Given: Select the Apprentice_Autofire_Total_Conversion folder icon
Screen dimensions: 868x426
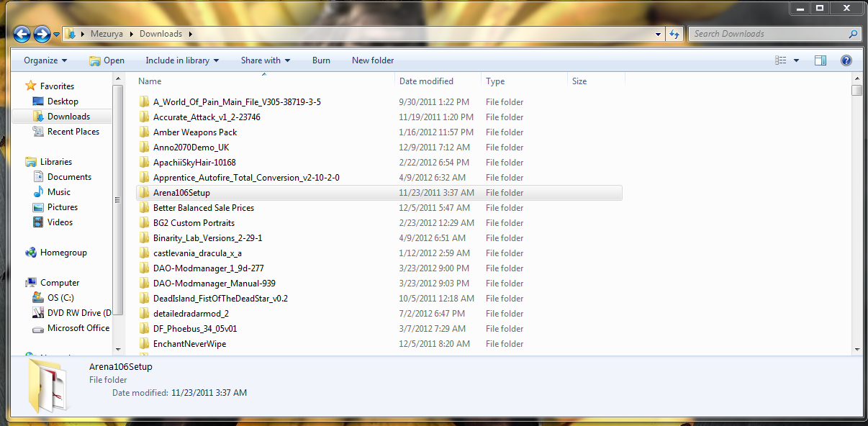Looking at the screenshot, I should point(145,177).
